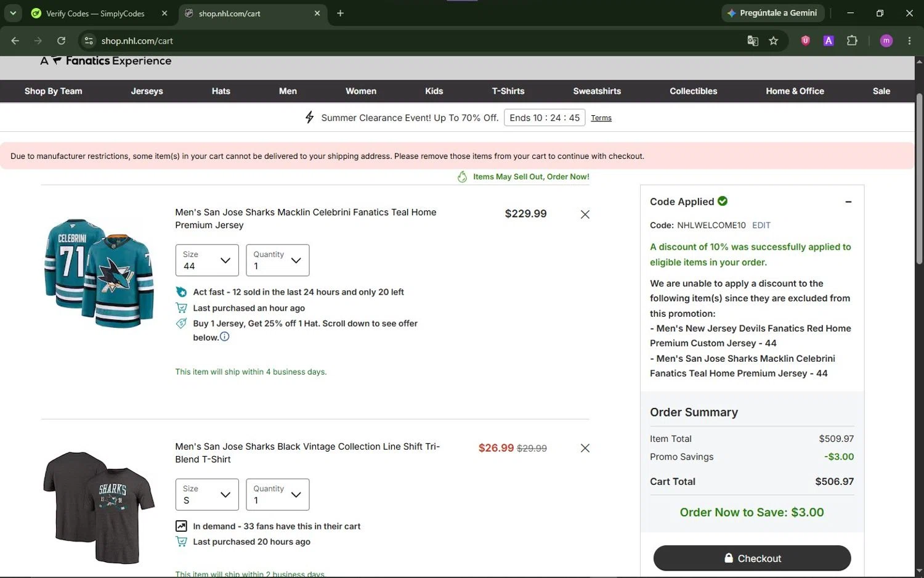This screenshot has height=578, width=924.
Task: Open the Men menu
Action: (x=288, y=91)
